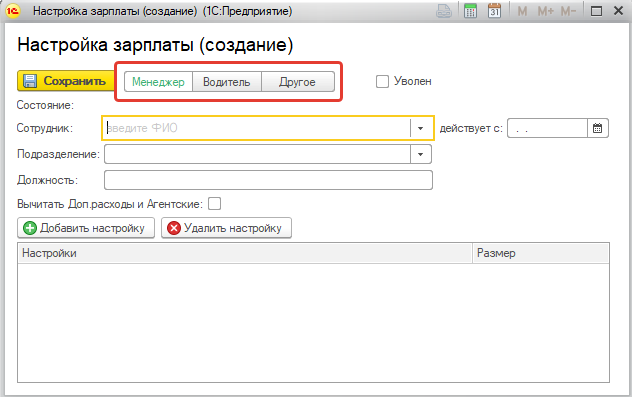Select the Другое role option
The height and width of the screenshot is (397, 632).
tap(297, 82)
